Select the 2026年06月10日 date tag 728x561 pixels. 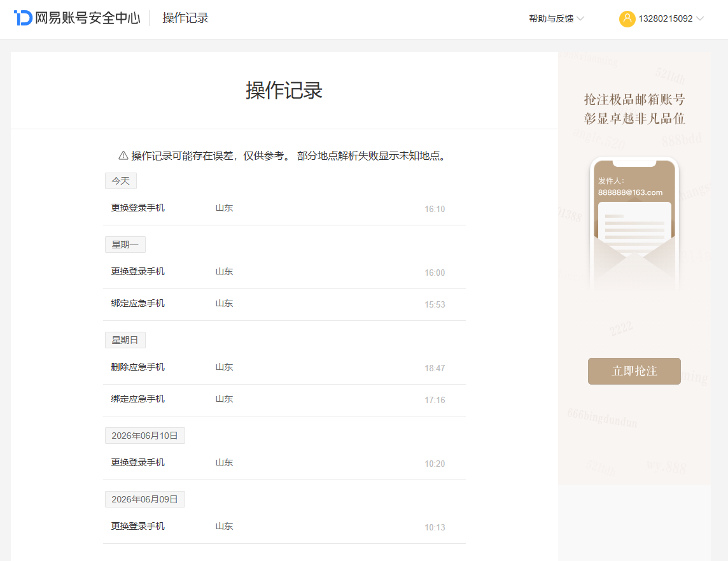coord(145,436)
